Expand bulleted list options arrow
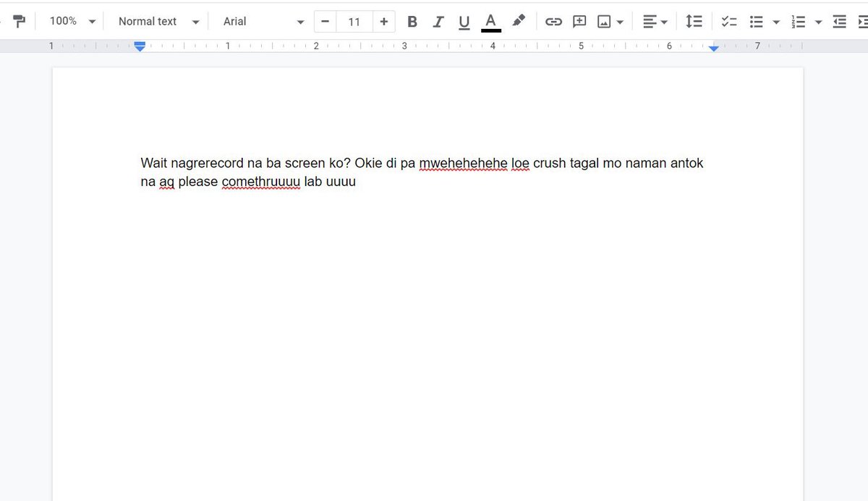The height and width of the screenshot is (501, 868). [x=776, y=22]
